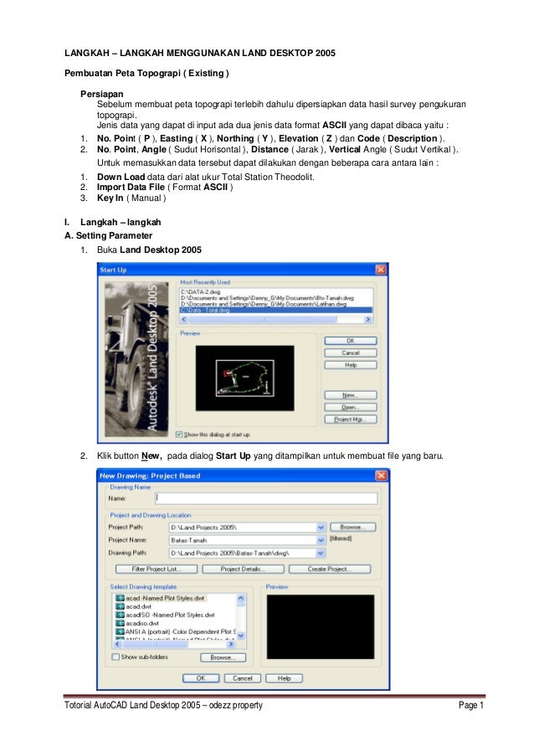Viewport: 534px width, 756px height.
Task: Click the acad.dwt template file icon
Action: pyautogui.click(x=120, y=606)
